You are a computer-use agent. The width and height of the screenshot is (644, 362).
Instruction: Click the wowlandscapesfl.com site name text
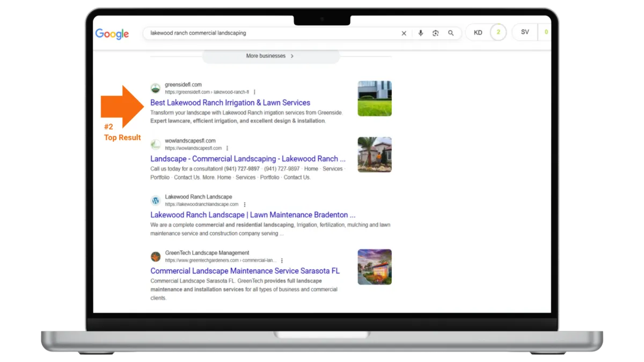point(191,141)
